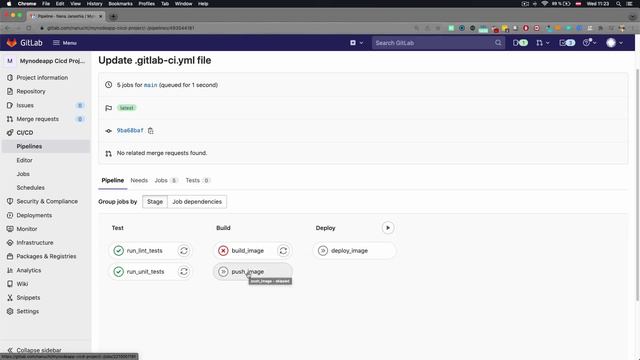Open the create new dropdown
640x360 pixels.
(356, 43)
